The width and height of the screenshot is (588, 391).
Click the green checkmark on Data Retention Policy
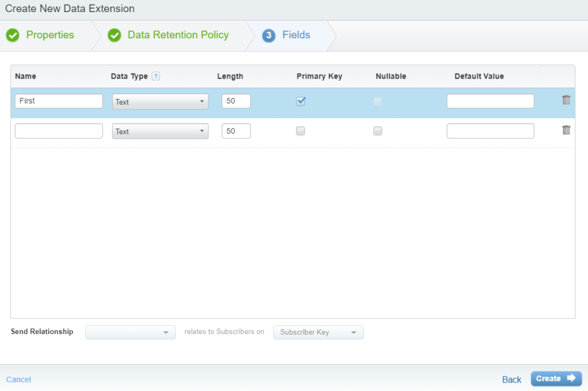coord(114,35)
